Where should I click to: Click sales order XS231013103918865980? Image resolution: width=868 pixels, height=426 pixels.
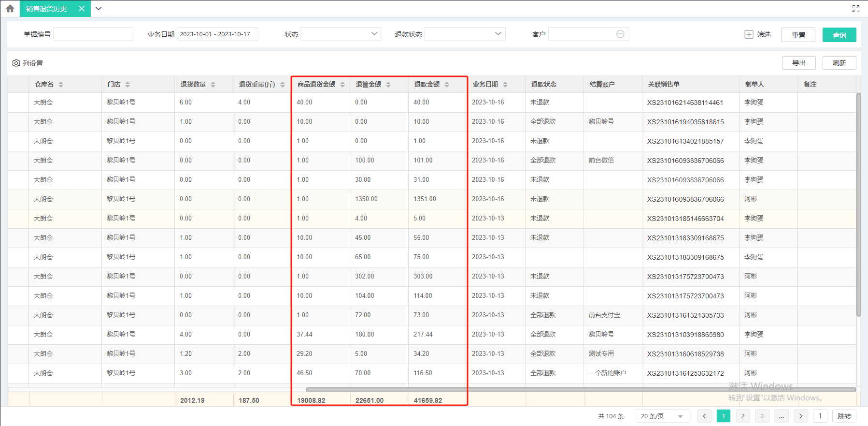[x=685, y=335]
